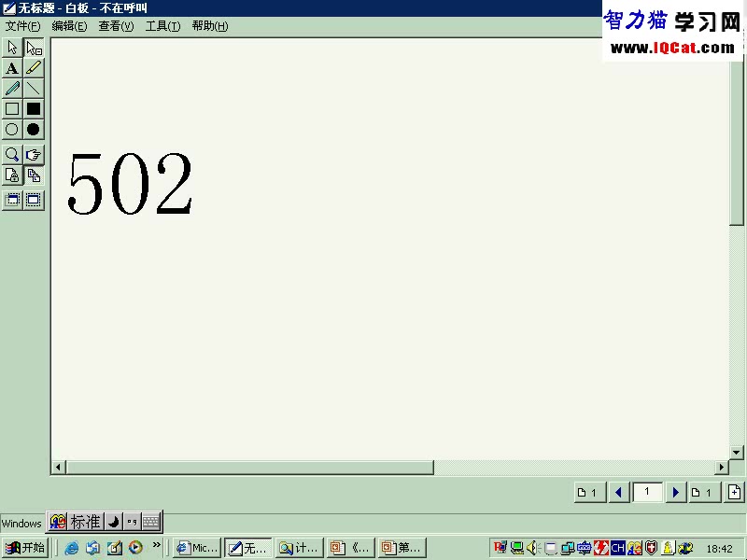Click the page number field
Screen dimensions: 747x560
(647, 492)
